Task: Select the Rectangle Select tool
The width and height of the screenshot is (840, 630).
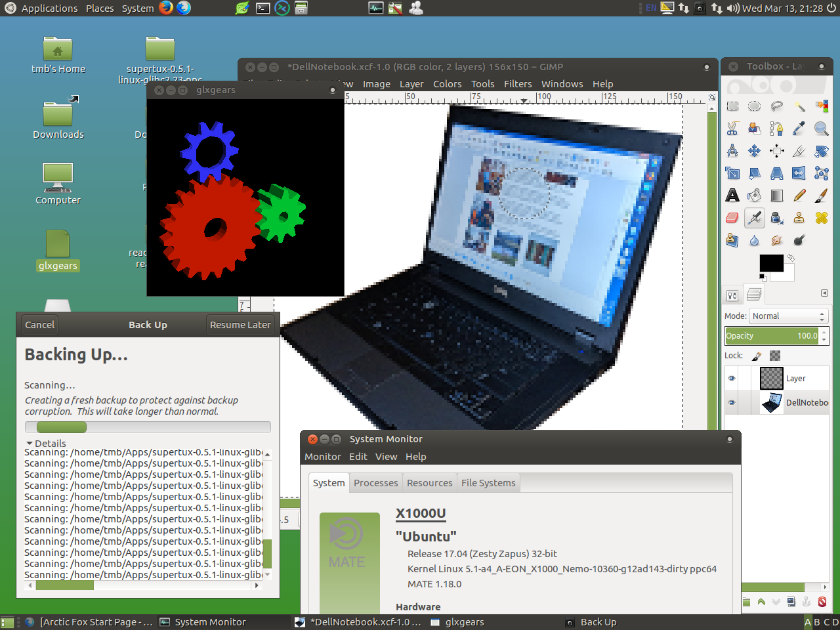Action: 732,106
